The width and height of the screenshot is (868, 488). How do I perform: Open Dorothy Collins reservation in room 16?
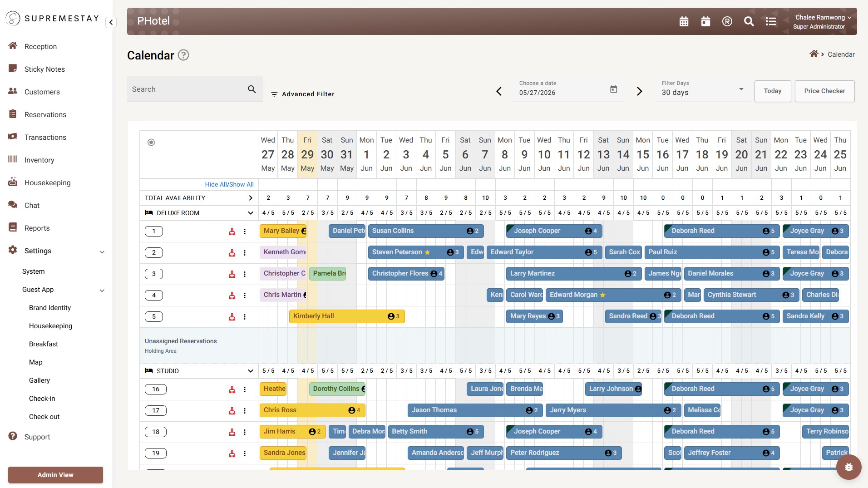coord(337,389)
